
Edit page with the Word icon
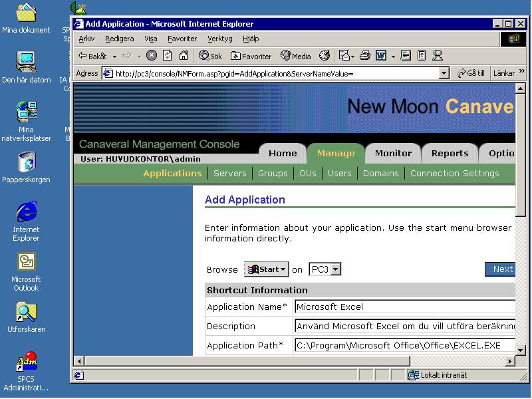[x=381, y=56]
